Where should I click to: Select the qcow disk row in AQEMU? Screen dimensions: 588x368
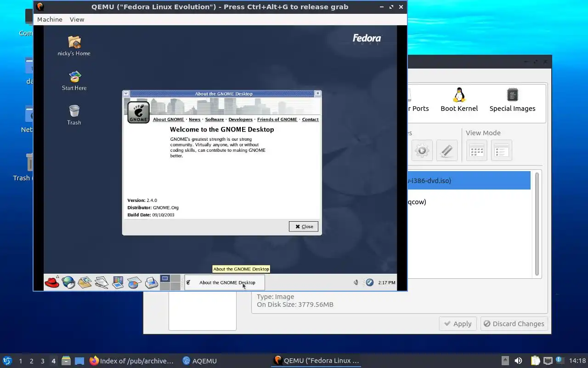tap(469, 201)
